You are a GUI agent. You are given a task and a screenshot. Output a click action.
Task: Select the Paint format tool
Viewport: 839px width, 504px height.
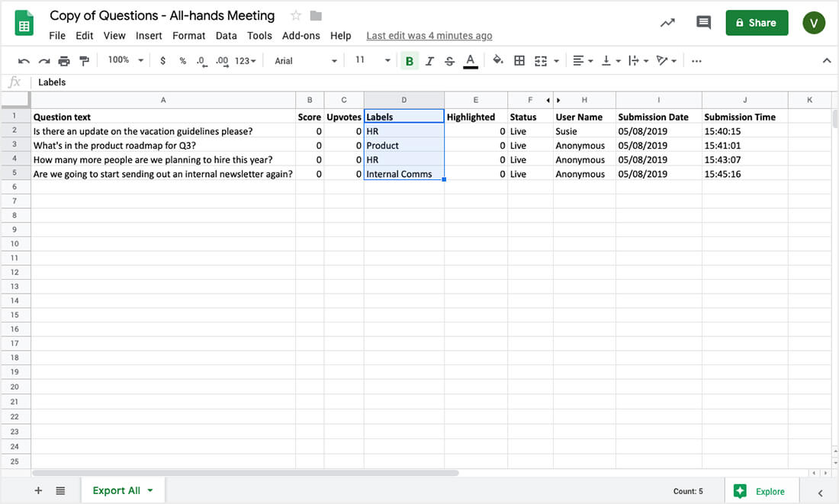(84, 61)
